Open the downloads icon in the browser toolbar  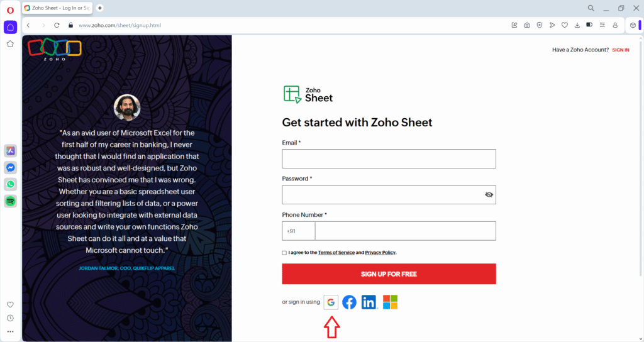coord(577,25)
